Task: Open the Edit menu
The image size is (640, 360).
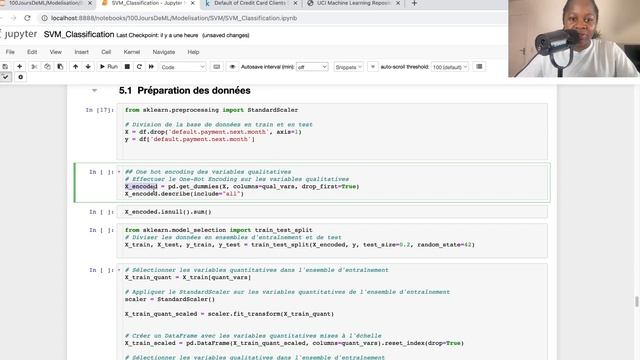Action: point(32,52)
